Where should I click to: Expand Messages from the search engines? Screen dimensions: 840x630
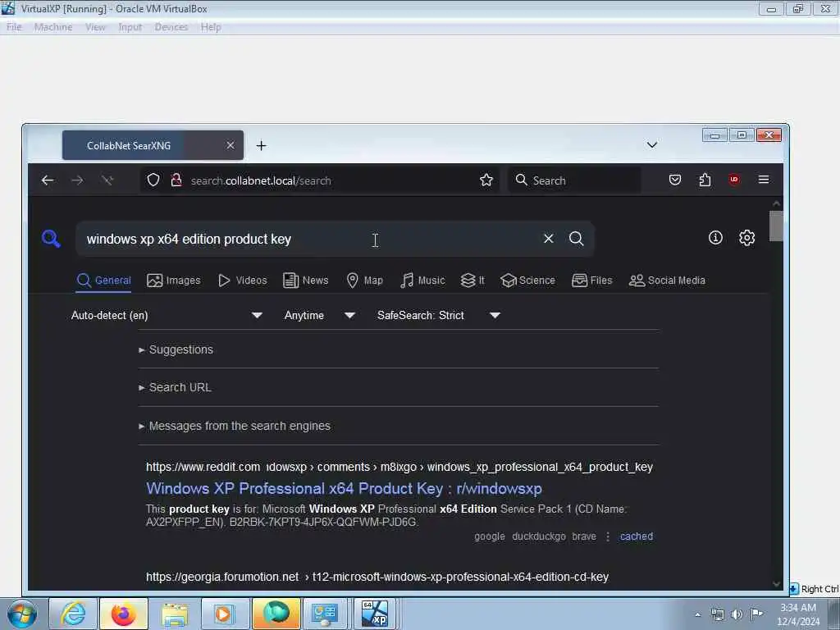tap(235, 426)
